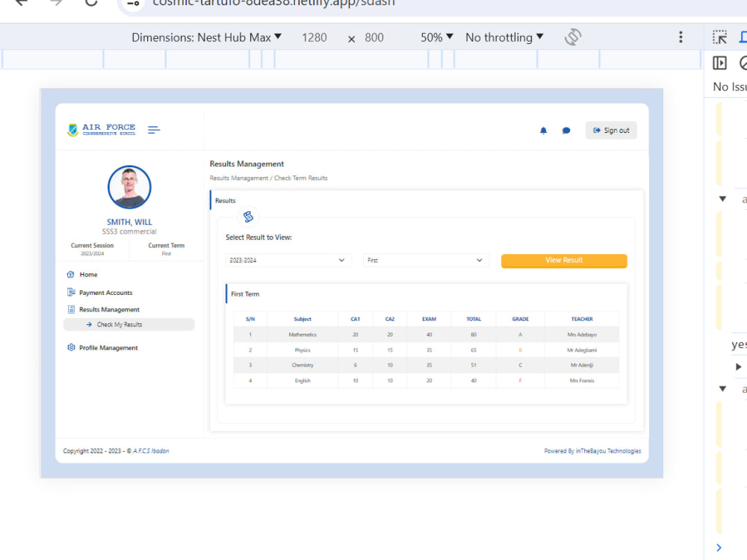This screenshot has height=560, width=747.
Task: Open the Home sidebar item
Action: tap(88, 275)
